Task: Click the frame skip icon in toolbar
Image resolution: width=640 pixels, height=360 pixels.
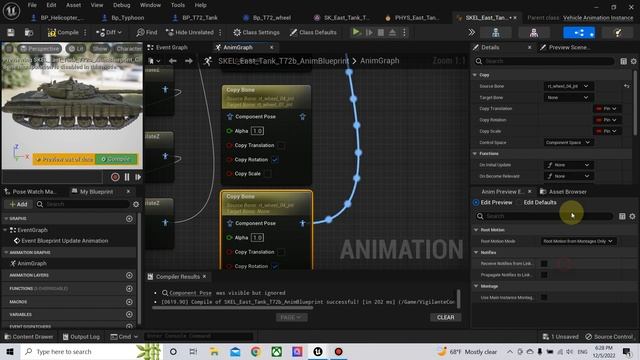Action: [x=369, y=32]
